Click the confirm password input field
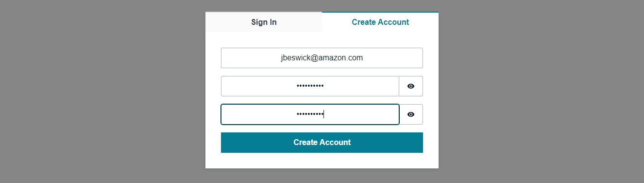Viewport: 644px width, 183px height. (310, 114)
